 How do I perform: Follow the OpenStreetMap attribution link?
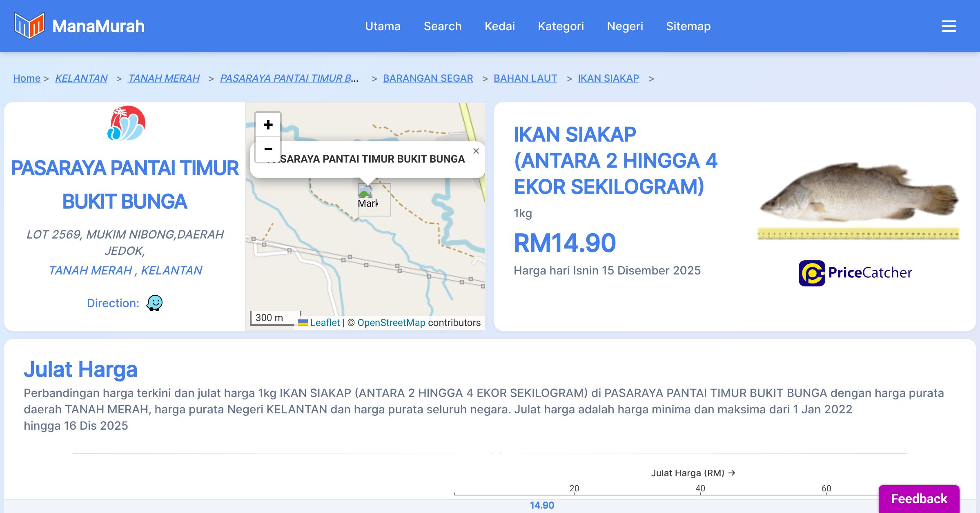click(391, 323)
